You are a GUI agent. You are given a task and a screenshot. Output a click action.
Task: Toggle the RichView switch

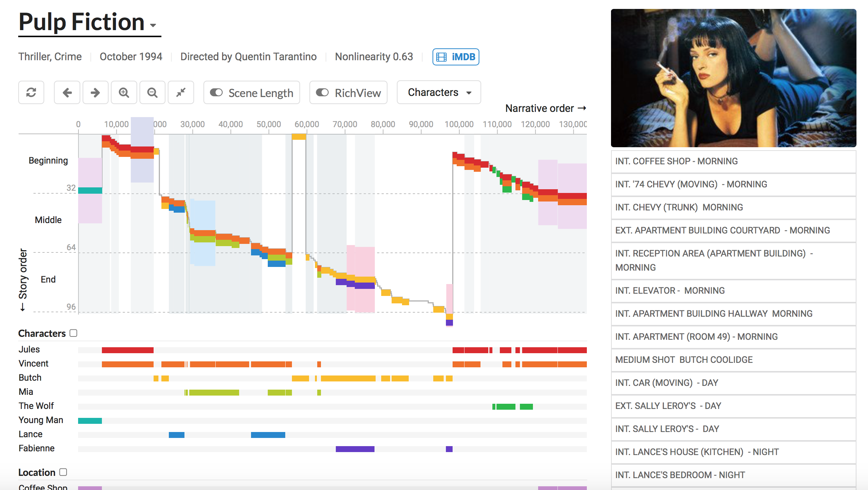pos(322,93)
